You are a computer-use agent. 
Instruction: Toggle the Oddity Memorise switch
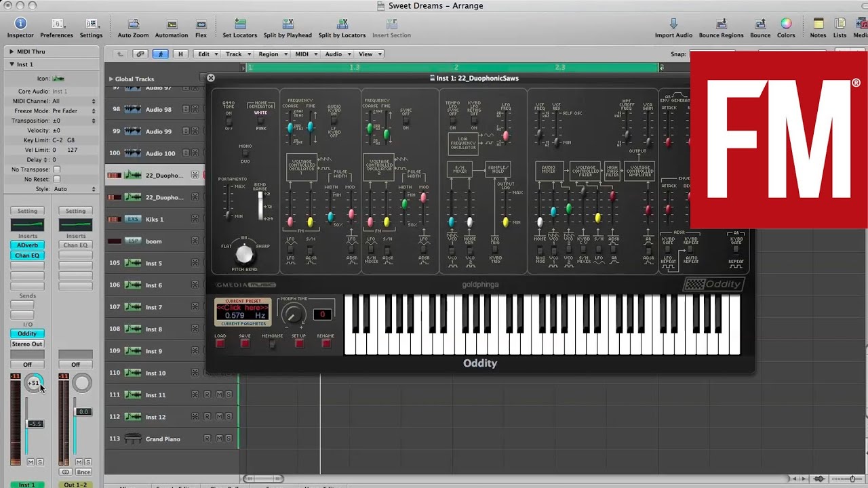[273, 344]
